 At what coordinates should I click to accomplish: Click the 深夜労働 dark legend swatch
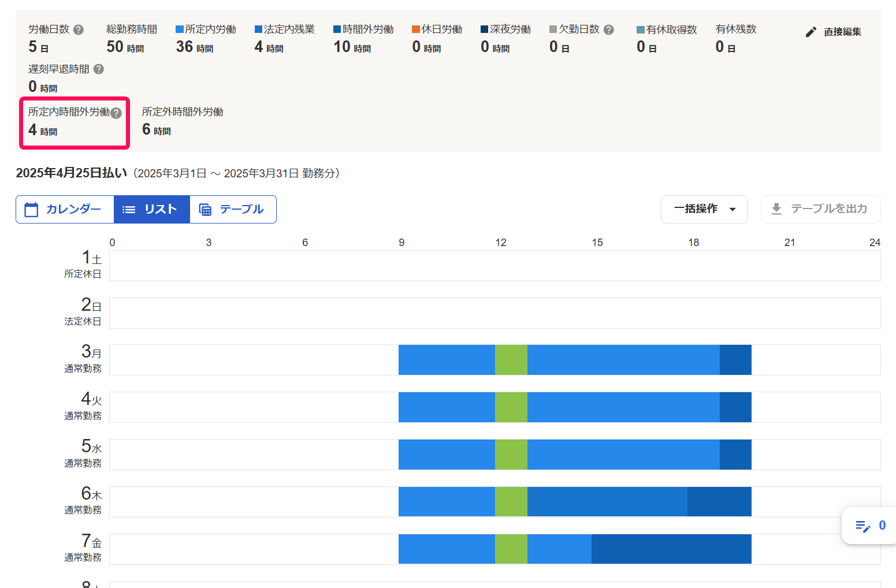tap(485, 29)
